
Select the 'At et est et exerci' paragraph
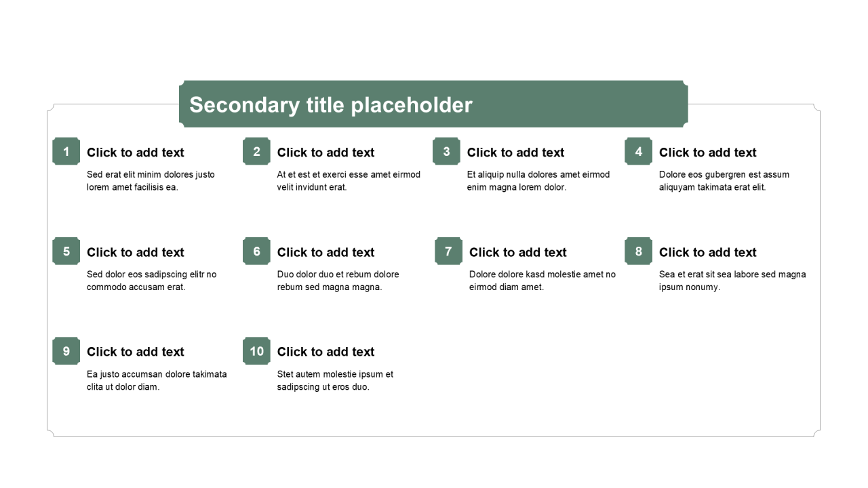point(349,181)
